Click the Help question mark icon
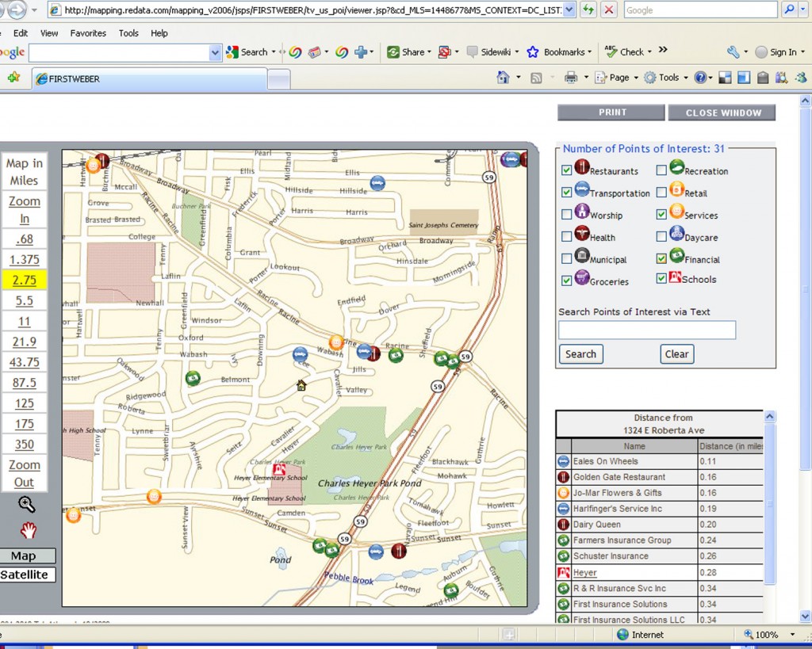Screen dimensions: 812x649 click(x=700, y=78)
